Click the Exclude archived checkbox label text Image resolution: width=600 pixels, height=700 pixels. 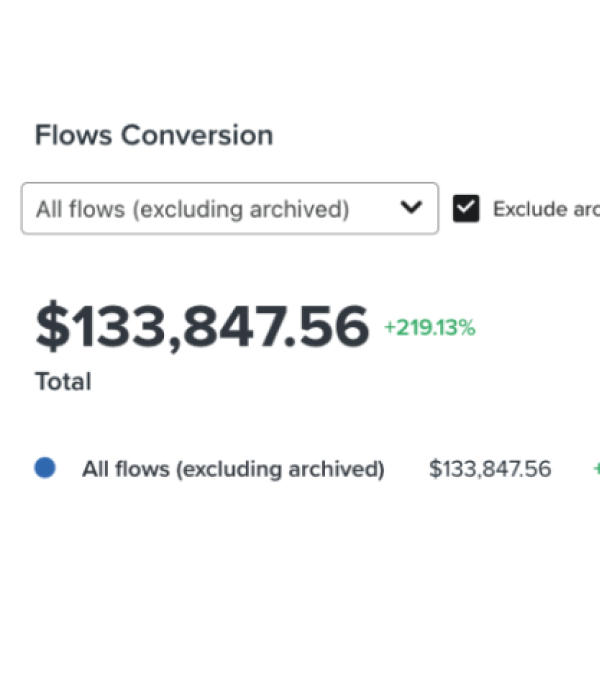(545, 209)
